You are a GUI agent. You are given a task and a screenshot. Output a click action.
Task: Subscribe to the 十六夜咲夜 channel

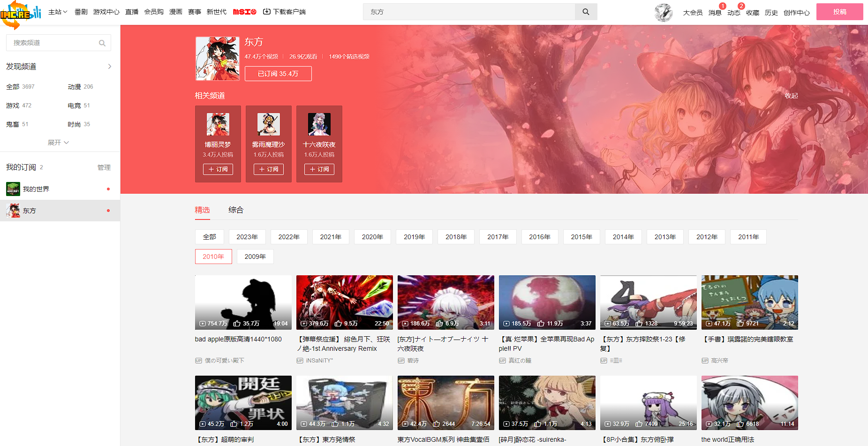[319, 169]
